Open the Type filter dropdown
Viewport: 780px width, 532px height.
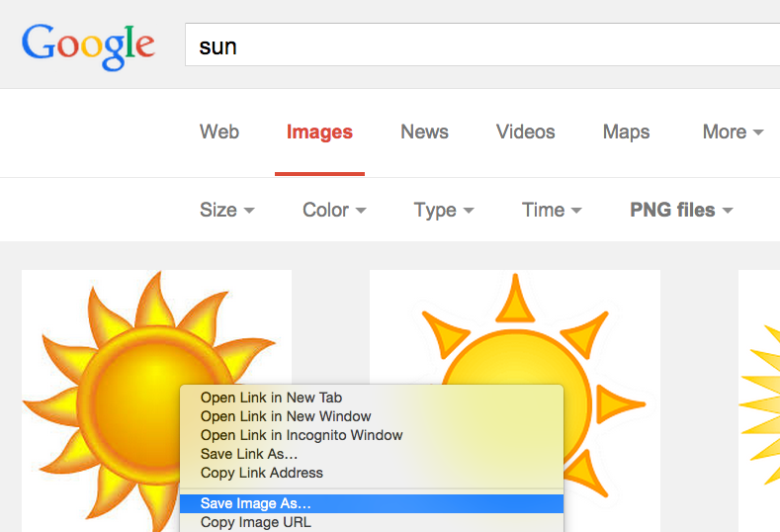click(444, 210)
